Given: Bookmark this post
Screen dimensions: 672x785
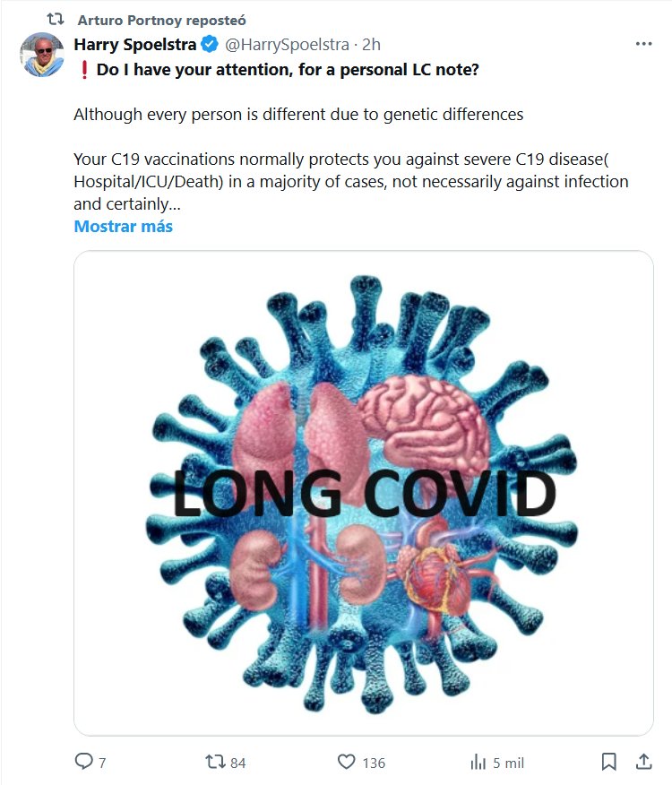Looking at the screenshot, I should tap(608, 762).
